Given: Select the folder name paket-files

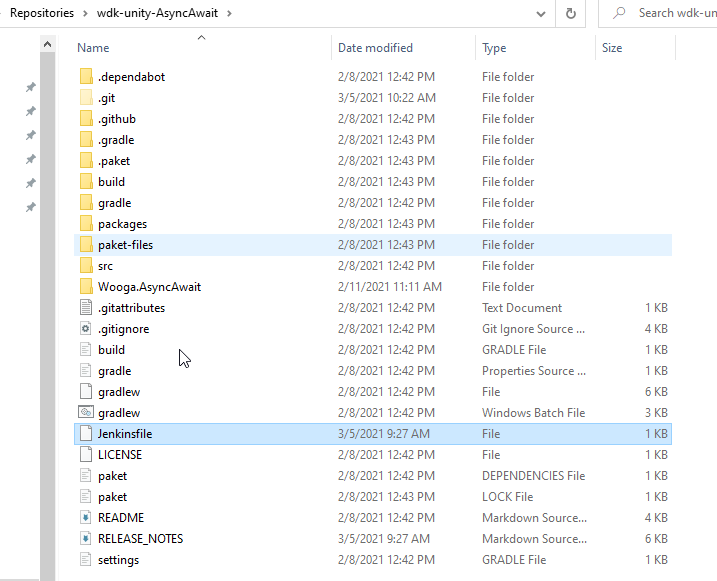Looking at the screenshot, I should [x=125, y=245].
